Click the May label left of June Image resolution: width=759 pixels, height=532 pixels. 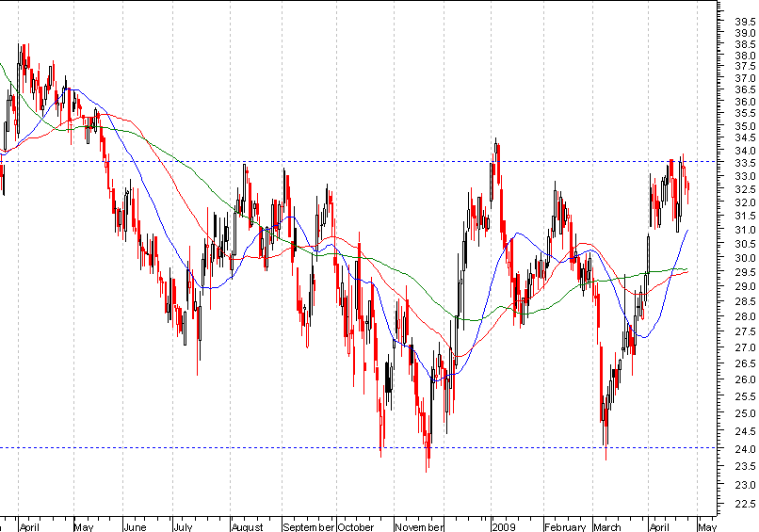pos(84,527)
